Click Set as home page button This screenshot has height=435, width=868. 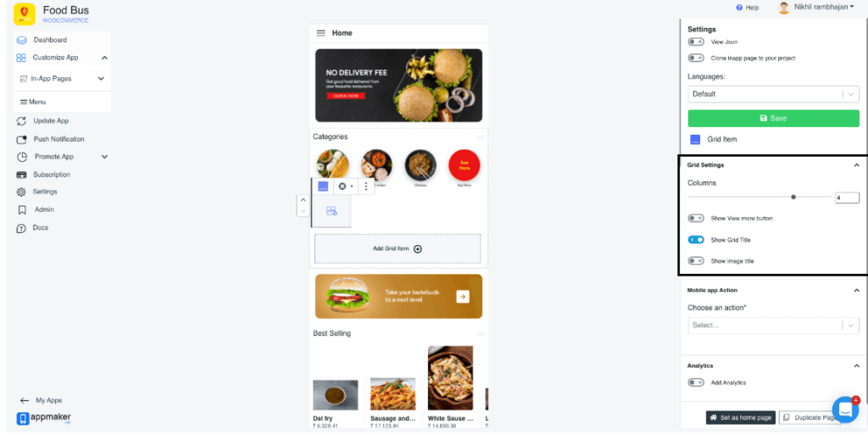coord(740,418)
